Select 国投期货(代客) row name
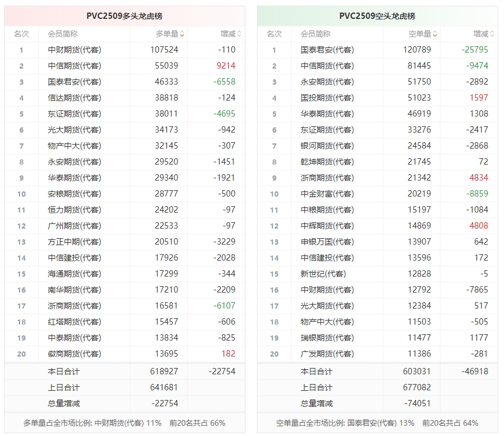This screenshot has width=504, height=436. [327, 98]
